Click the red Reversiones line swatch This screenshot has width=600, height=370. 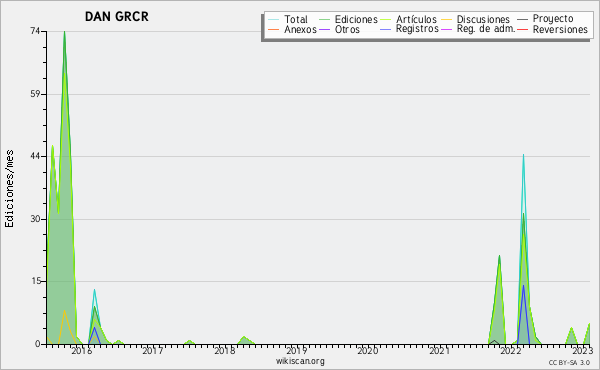tap(522, 29)
